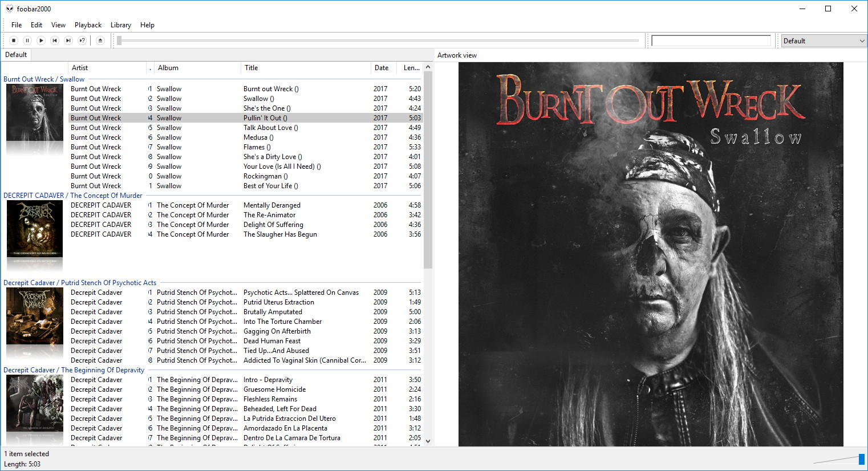This screenshot has width=868, height=471.
Task: Open the Help menu
Action: [x=147, y=25]
